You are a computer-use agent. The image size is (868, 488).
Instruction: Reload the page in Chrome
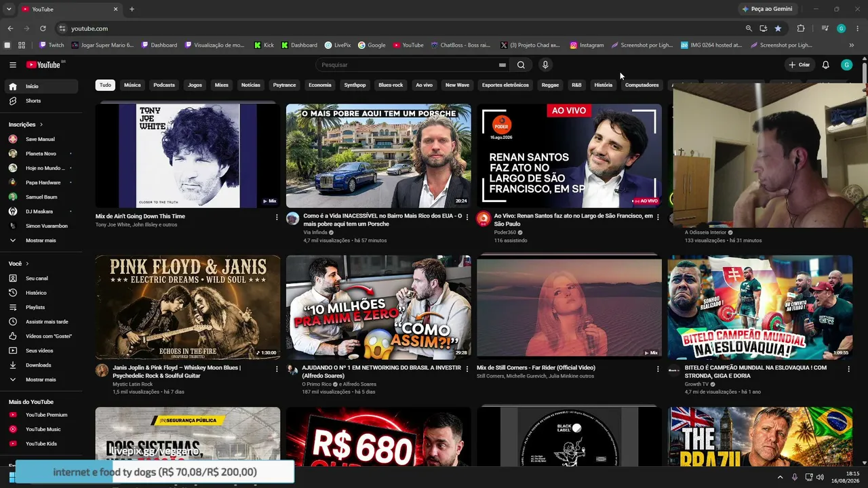point(43,28)
